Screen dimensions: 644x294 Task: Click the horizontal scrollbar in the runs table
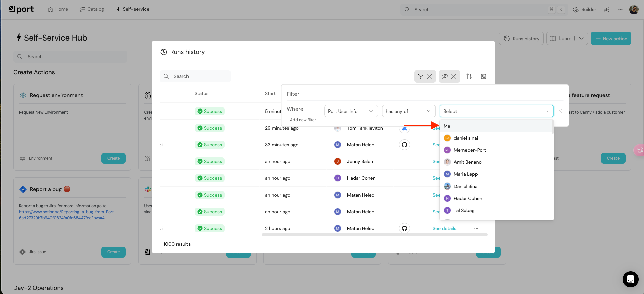point(374,235)
